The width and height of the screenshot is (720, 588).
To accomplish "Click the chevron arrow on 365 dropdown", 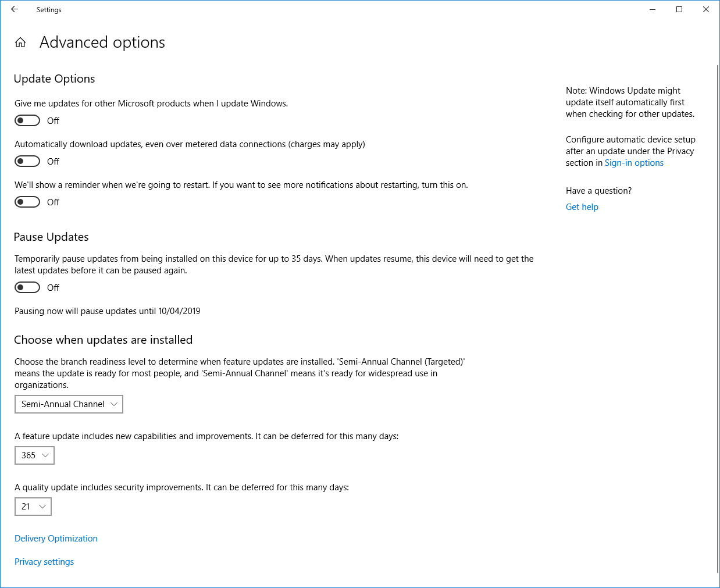I will 45,455.
